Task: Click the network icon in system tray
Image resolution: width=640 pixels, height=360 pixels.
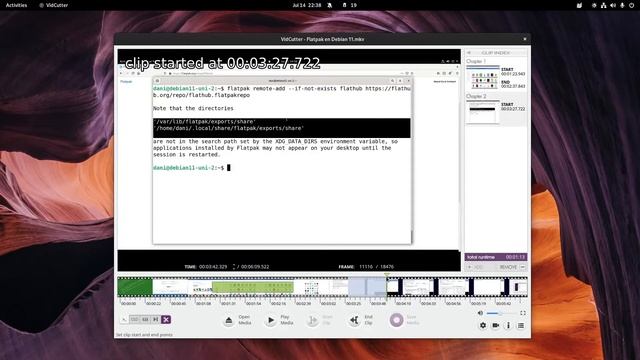Action: 603,5
